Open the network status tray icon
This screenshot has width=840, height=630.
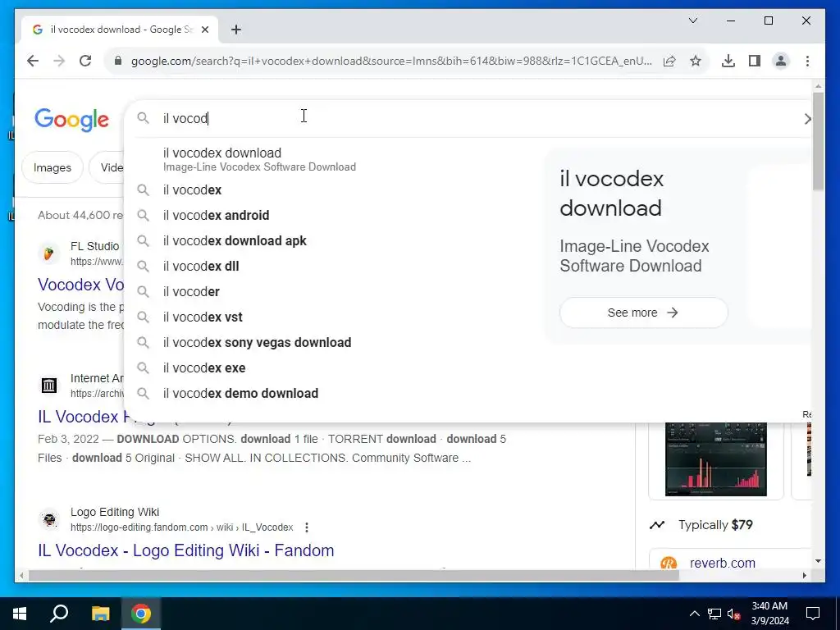[x=714, y=614]
